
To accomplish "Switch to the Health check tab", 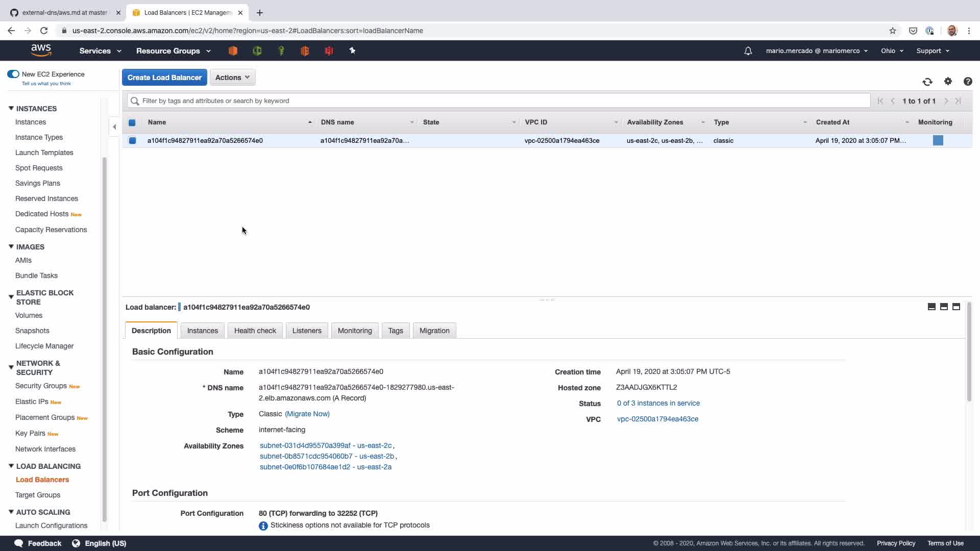I will pyautogui.click(x=255, y=331).
